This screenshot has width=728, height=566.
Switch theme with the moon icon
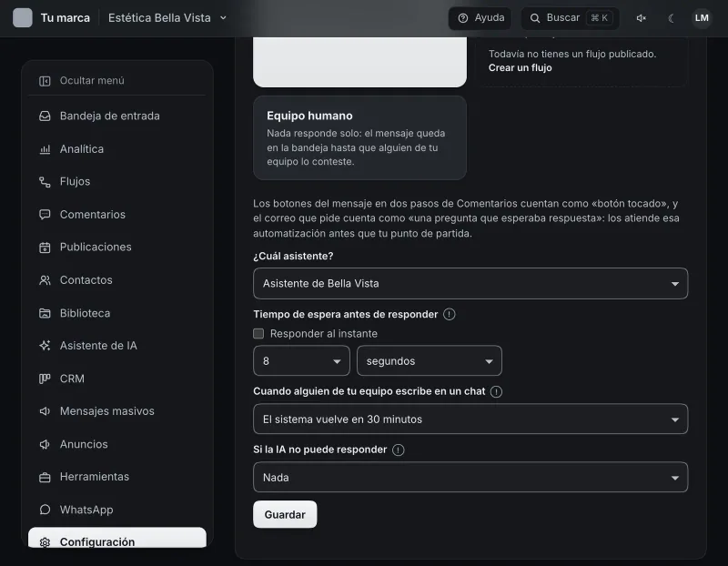click(x=671, y=18)
